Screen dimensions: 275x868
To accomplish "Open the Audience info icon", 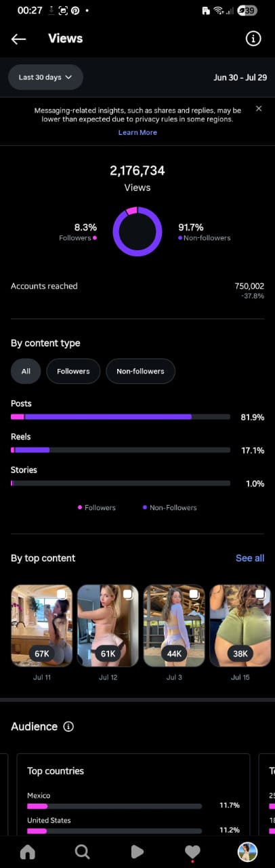I will pyautogui.click(x=68, y=726).
